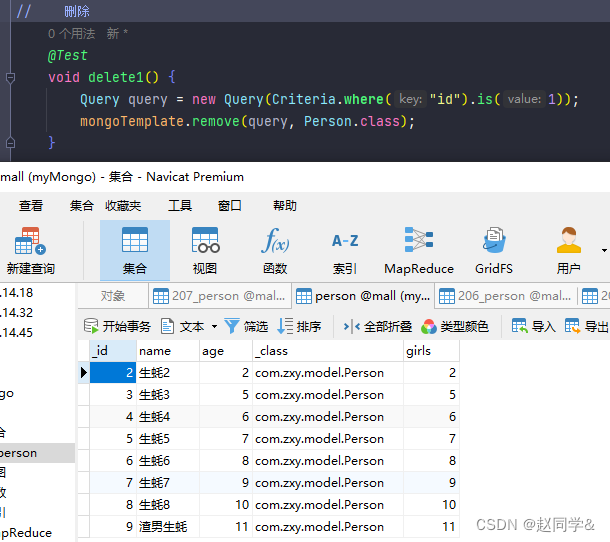Click Begin Transaction (开始事务) button
The image size is (610, 542).
[117, 326]
